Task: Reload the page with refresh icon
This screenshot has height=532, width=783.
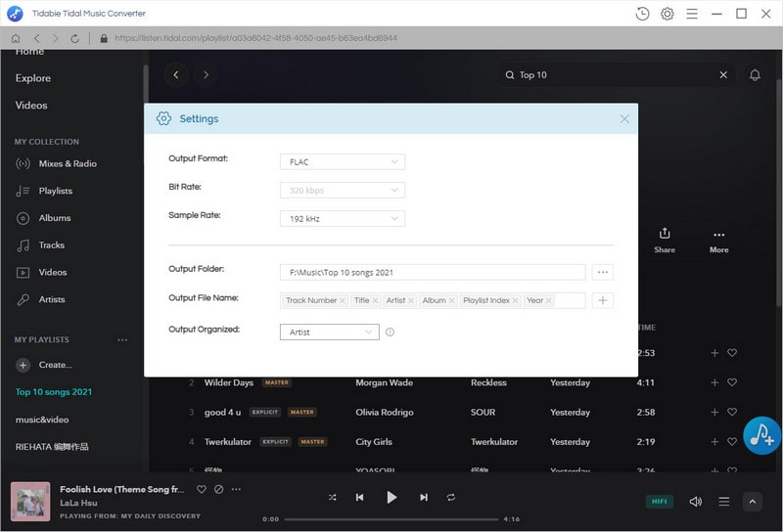Action: coord(75,38)
